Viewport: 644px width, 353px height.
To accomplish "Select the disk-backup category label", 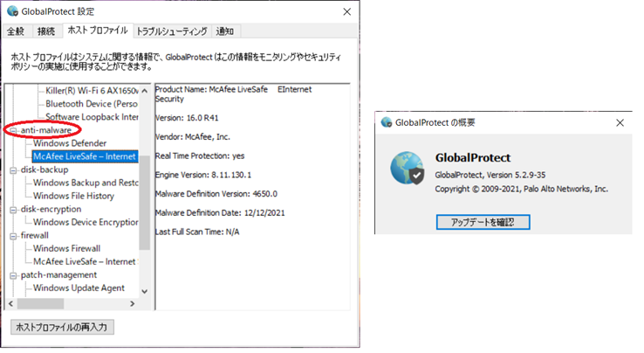I will (x=45, y=170).
